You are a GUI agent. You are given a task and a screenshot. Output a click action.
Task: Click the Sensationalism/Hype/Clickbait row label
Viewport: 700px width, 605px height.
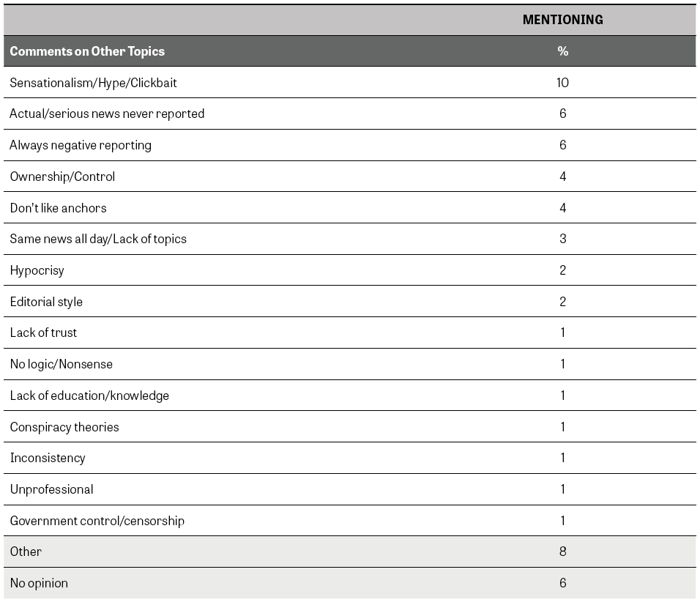93,83
